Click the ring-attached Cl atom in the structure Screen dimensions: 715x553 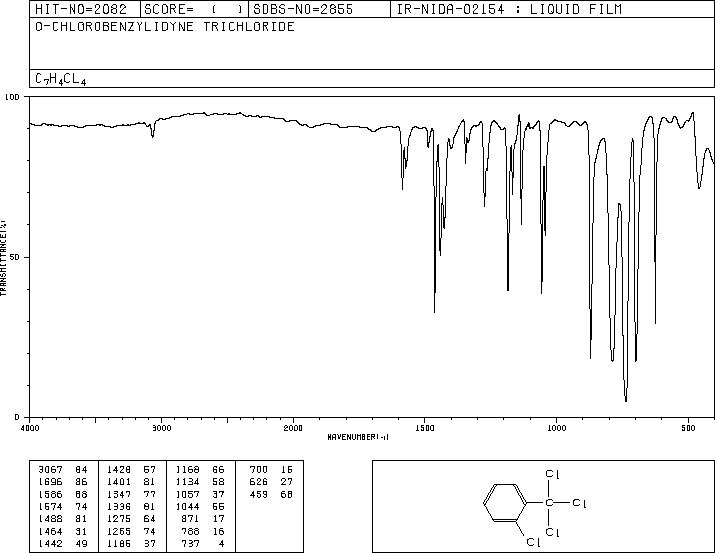533,542
